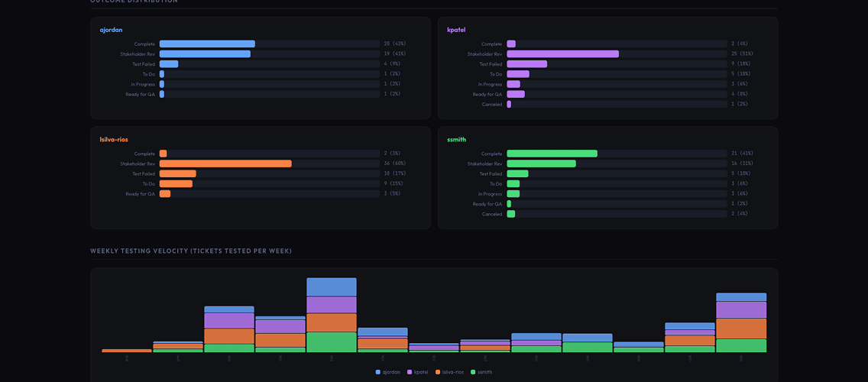The width and height of the screenshot is (868, 382).
Task: Click ajordan's Complete bar
Action: (207, 44)
